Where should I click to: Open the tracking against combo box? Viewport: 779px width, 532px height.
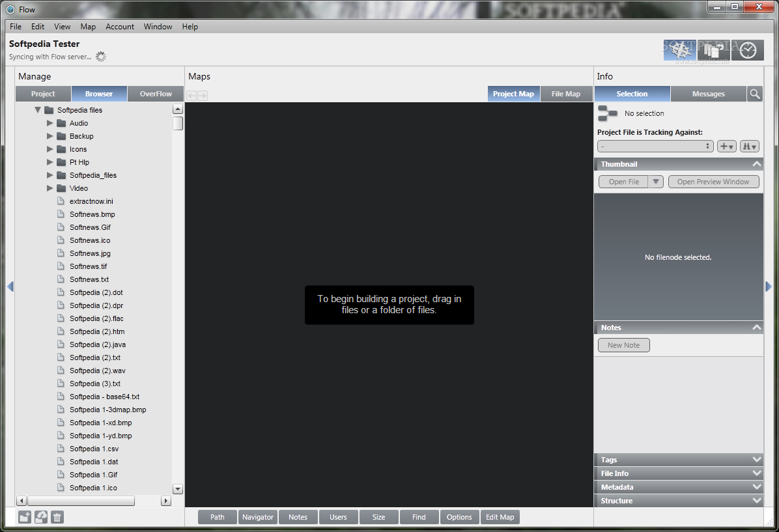pyautogui.click(x=655, y=147)
